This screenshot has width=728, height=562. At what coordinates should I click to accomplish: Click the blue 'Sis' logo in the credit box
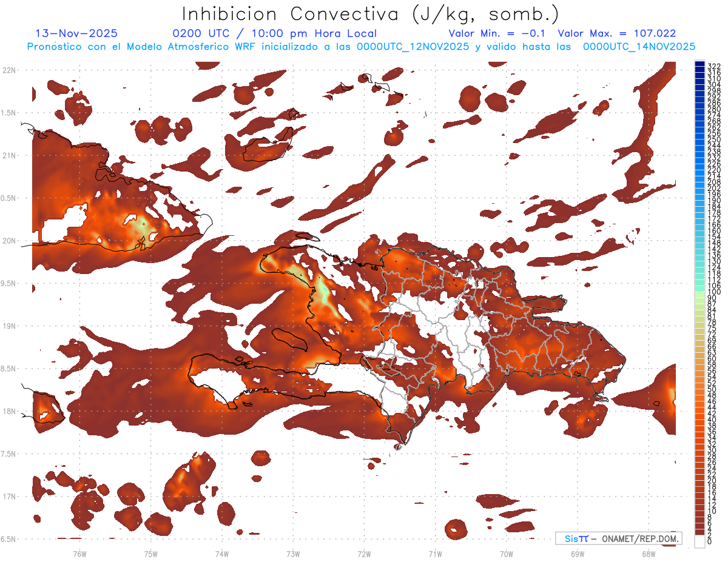tap(572, 538)
